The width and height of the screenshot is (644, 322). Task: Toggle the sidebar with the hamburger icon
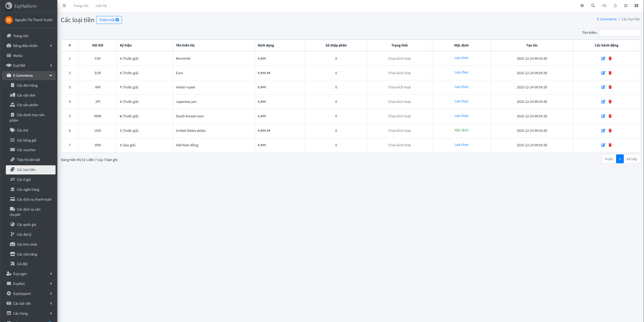pos(64,6)
